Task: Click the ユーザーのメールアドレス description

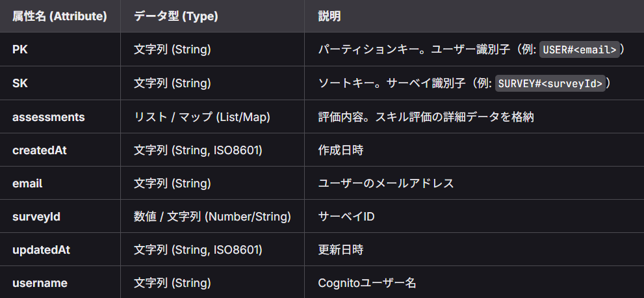Action: pos(386,183)
